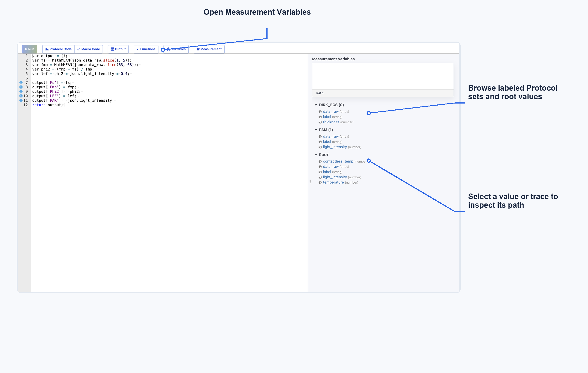588x373 pixels.
Task: Click the cube icon beside PAM light_intensity
Action: pyautogui.click(x=320, y=147)
